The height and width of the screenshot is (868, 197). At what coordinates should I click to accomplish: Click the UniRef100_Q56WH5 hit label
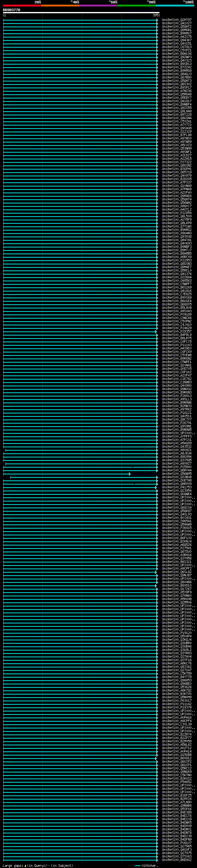(x=176, y=474)
